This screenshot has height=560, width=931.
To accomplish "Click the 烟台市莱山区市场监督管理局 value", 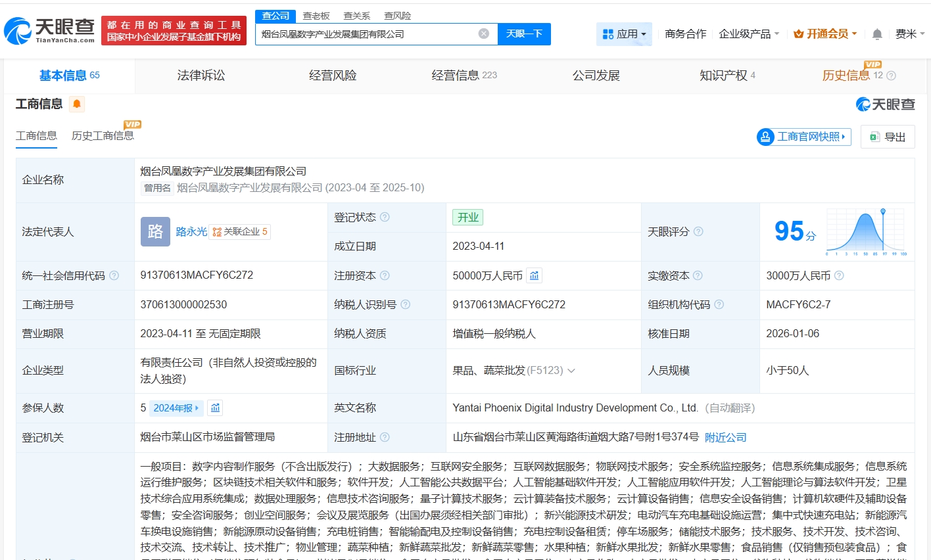I will click(207, 437).
